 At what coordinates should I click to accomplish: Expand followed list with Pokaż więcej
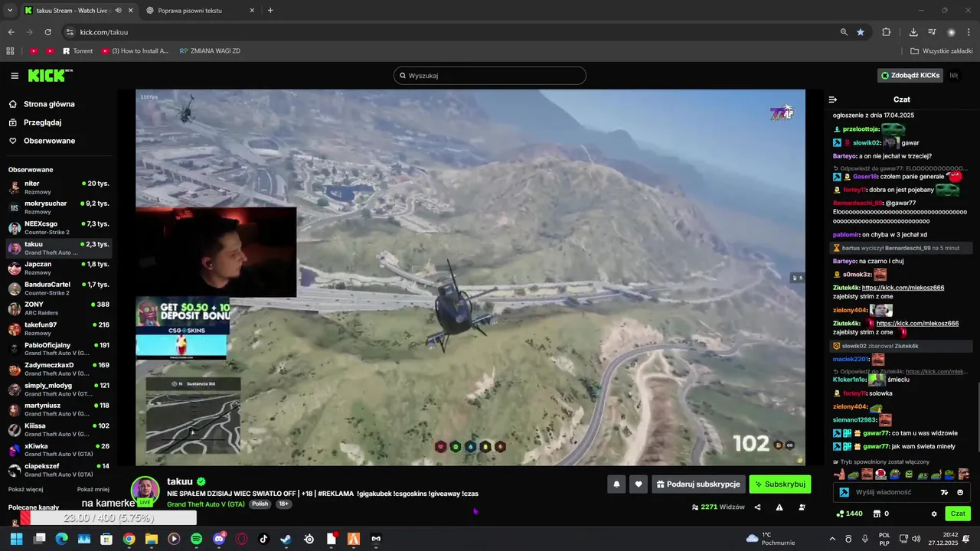coord(25,489)
